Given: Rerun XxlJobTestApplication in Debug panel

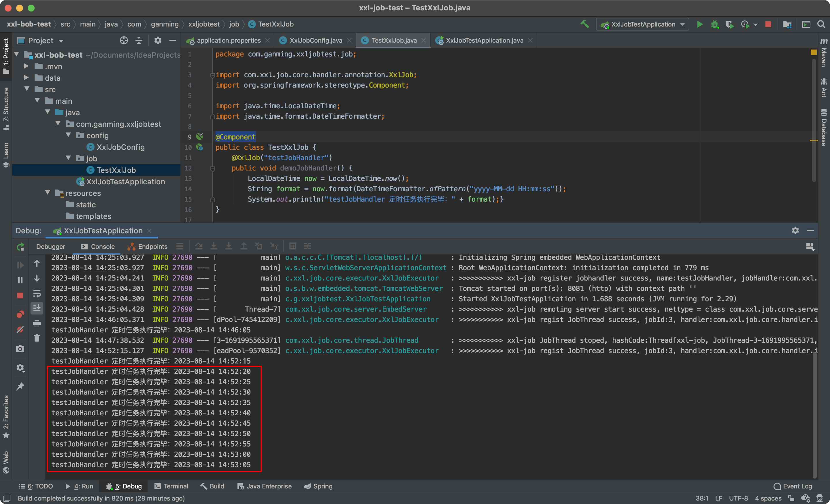Looking at the screenshot, I should (20, 247).
